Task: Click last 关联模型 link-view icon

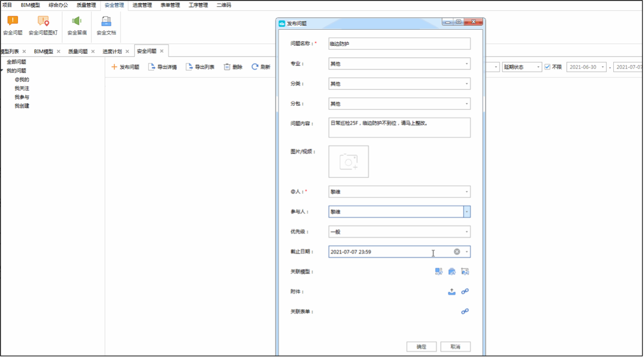Action: [x=465, y=271]
